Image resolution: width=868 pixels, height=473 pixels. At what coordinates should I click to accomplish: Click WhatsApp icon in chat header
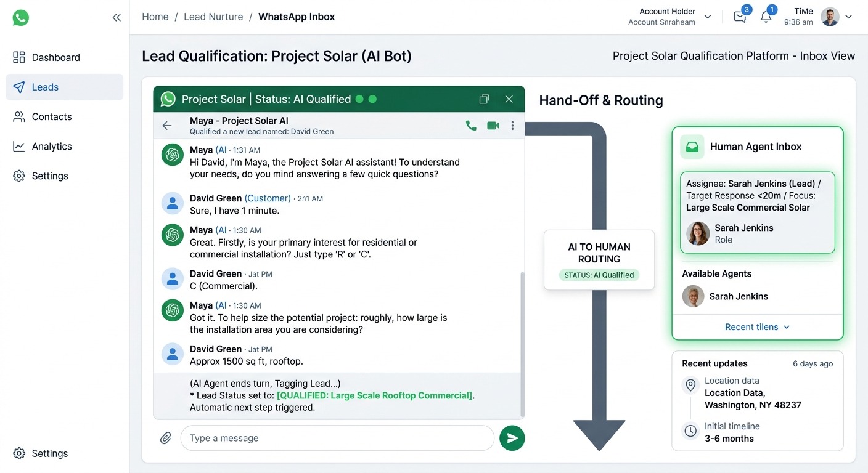point(168,99)
